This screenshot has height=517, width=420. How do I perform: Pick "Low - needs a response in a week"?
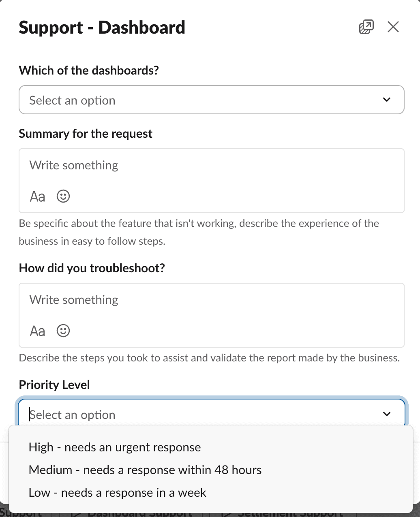pyautogui.click(x=118, y=493)
